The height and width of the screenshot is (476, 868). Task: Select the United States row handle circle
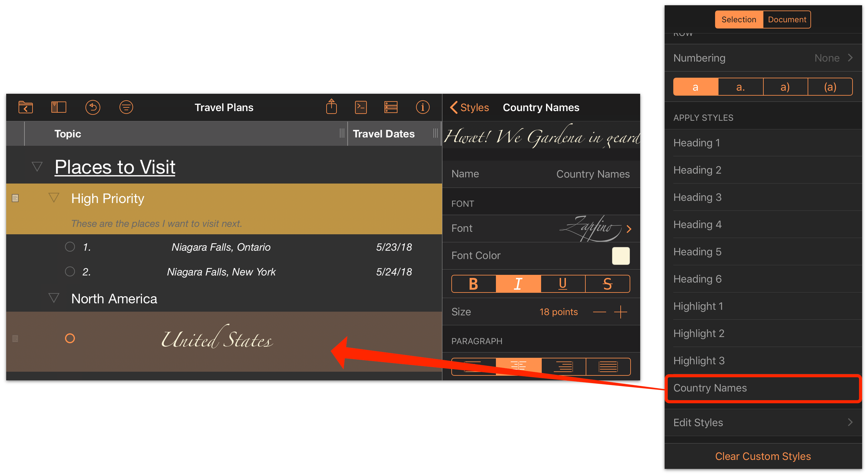[x=70, y=338]
